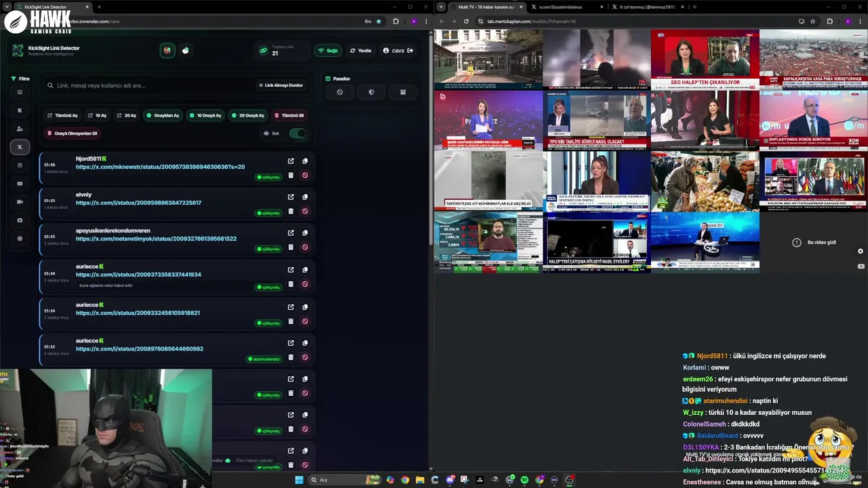Screen dimensions: 868x488
Task: Click Tümünü Aç button
Action: click(x=62, y=115)
